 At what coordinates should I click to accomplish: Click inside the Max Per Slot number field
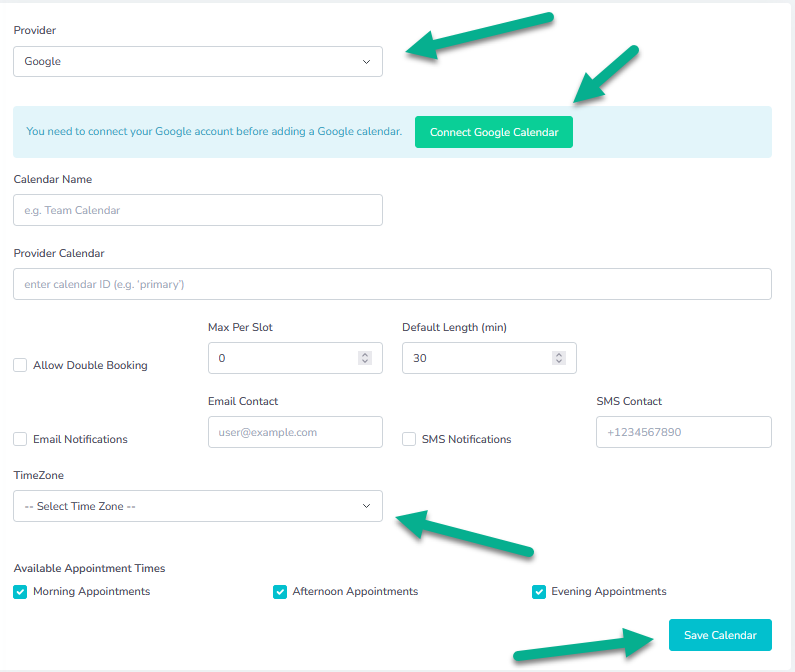[280, 358]
